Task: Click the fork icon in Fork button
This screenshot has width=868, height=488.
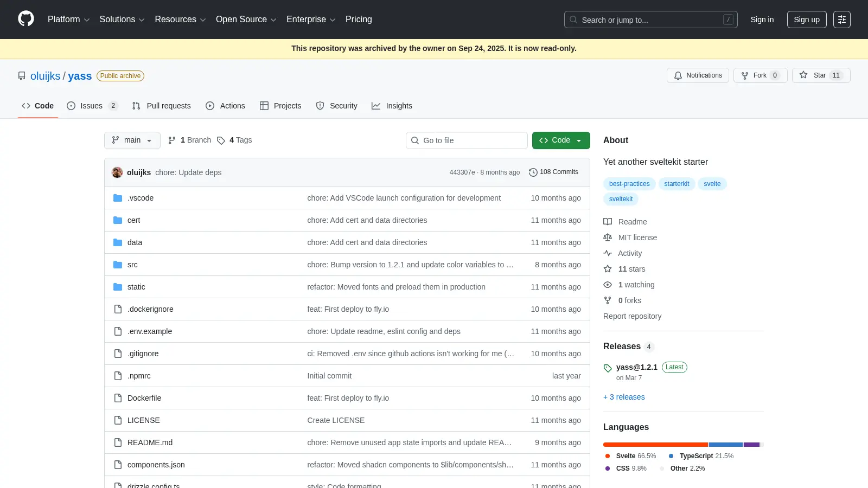Action: [x=745, y=75]
